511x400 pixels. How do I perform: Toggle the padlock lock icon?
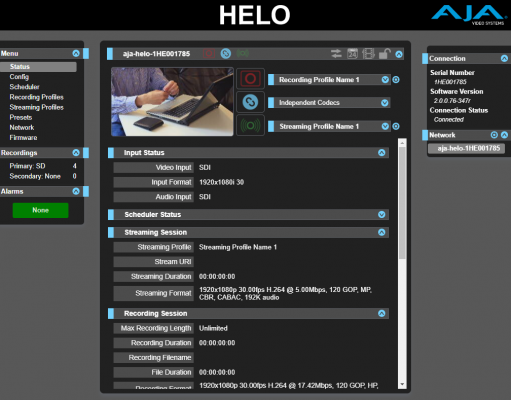click(385, 54)
